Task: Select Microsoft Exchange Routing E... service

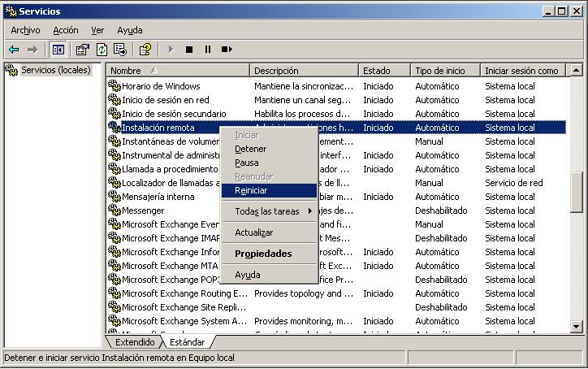Action: 184,293
